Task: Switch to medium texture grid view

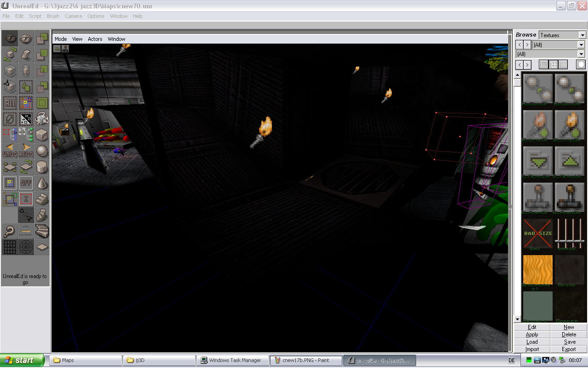Action: coord(554,65)
